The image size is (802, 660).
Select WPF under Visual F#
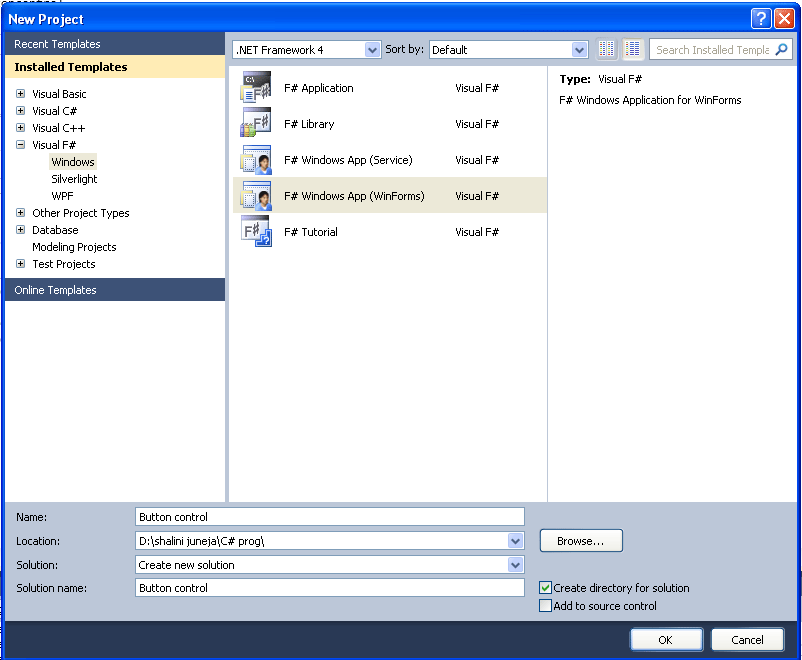(62, 196)
